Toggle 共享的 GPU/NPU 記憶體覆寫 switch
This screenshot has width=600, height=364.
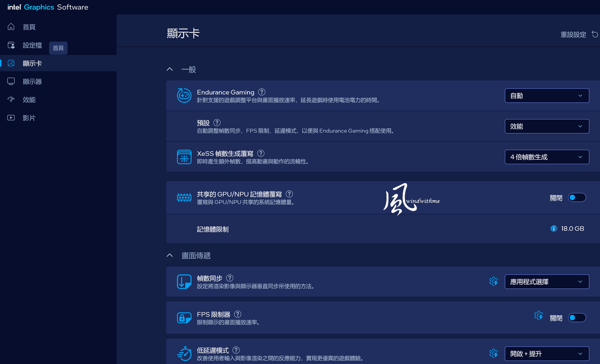pos(577,198)
